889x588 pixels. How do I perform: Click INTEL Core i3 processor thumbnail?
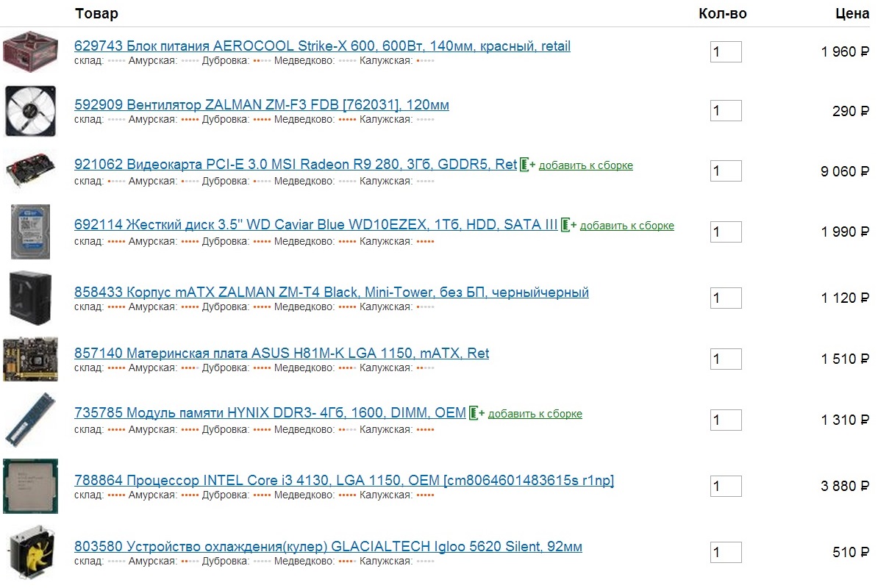pos(30,486)
